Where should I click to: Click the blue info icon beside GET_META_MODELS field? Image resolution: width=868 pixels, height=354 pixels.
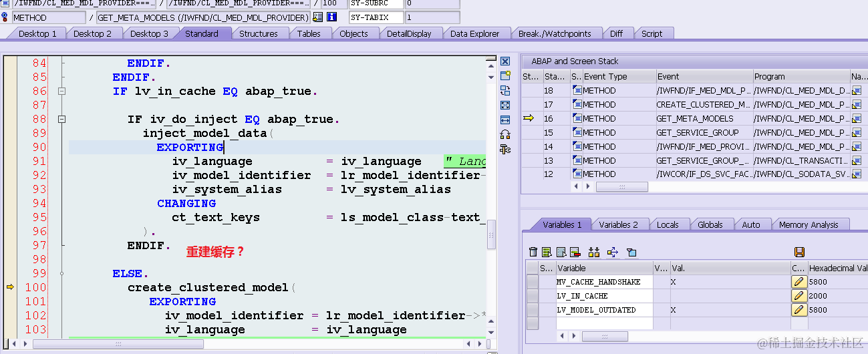pyautogui.click(x=332, y=17)
